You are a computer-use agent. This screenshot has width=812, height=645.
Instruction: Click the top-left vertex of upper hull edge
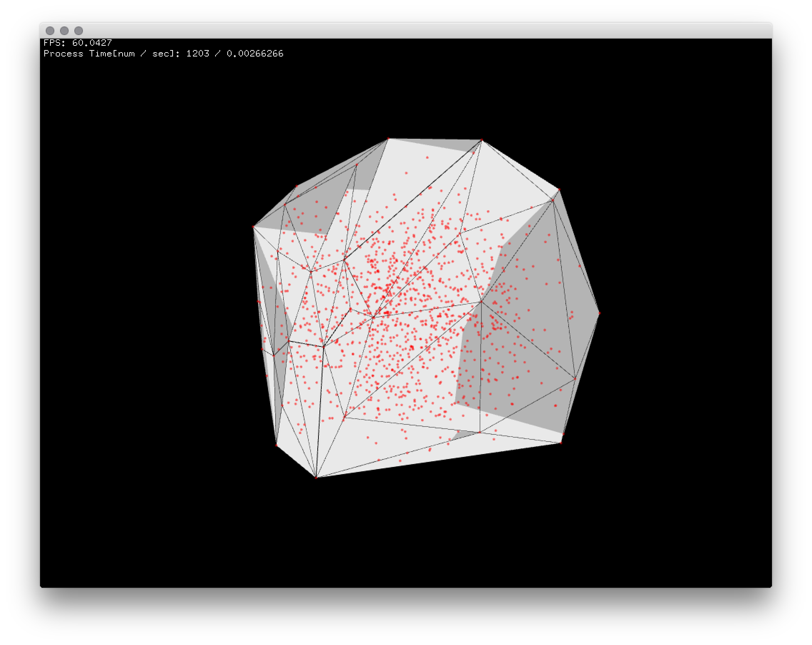(x=388, y=139)
